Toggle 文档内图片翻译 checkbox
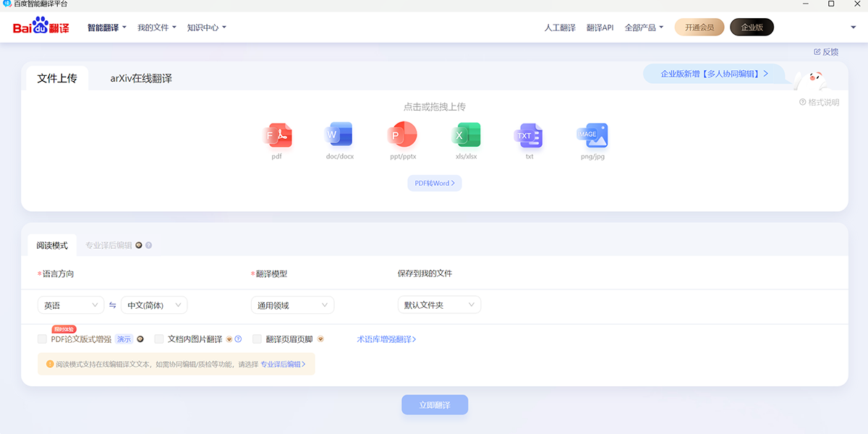Screen dimensions: 868x434 (x=159, y=339)
